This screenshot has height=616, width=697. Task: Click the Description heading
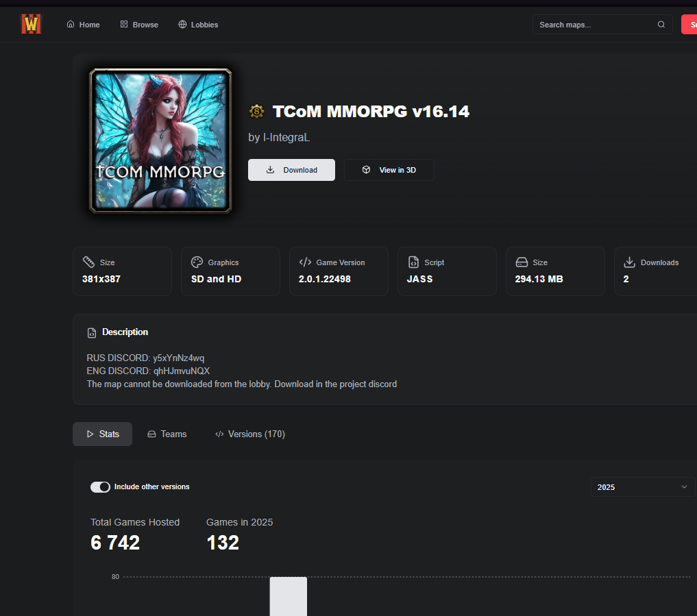click(x=125, y=332)
